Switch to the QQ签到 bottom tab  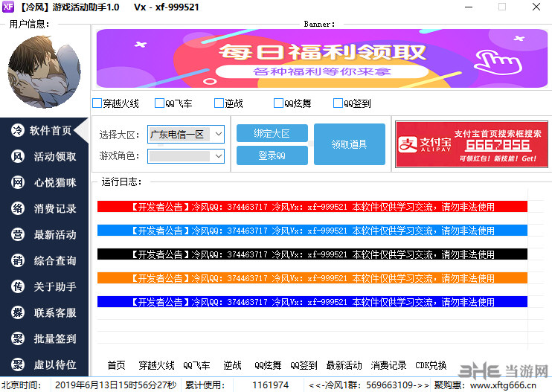click(304, 365)
